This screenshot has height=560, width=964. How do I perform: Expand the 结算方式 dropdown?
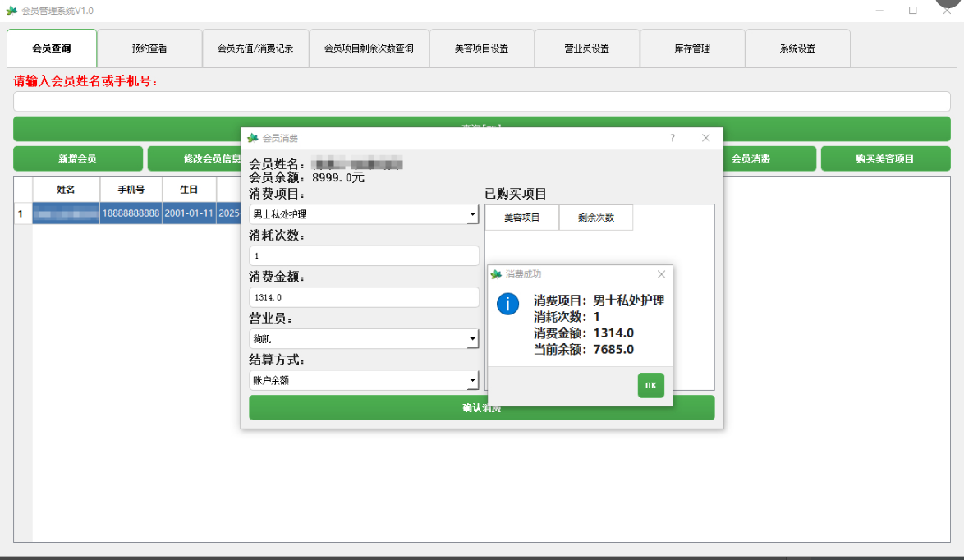(x=472, y=380)
